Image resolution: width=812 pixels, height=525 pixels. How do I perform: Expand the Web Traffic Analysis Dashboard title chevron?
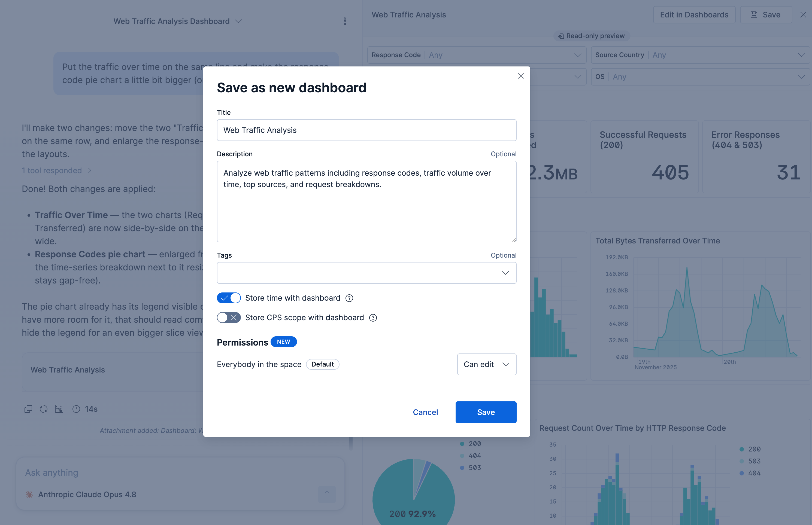pyautogui.click(x=238, y=21)
